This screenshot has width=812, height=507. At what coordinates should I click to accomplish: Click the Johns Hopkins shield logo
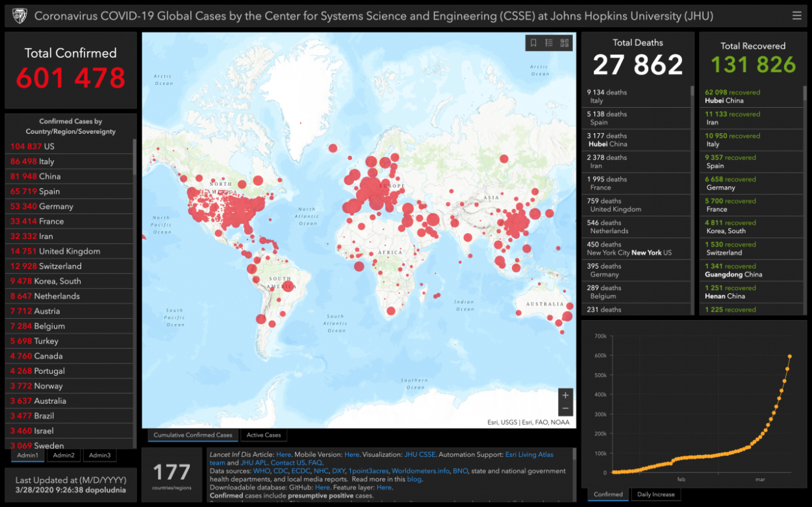[19, 16]
